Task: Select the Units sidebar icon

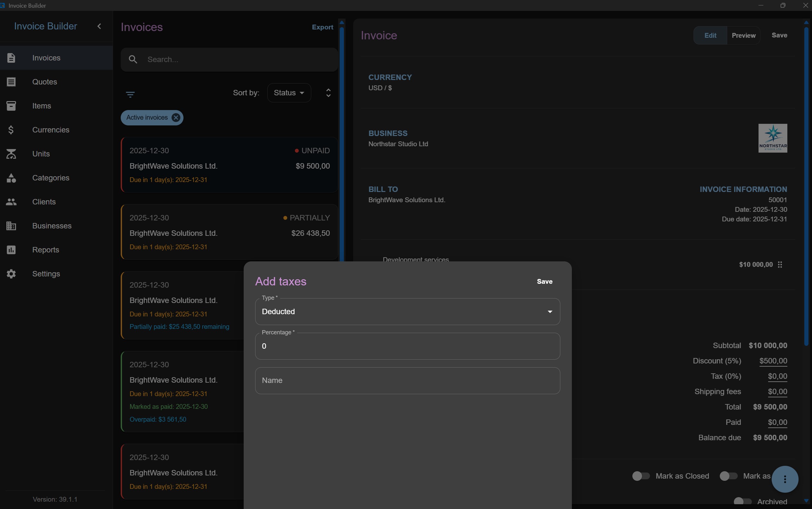Action: [11, 154]
